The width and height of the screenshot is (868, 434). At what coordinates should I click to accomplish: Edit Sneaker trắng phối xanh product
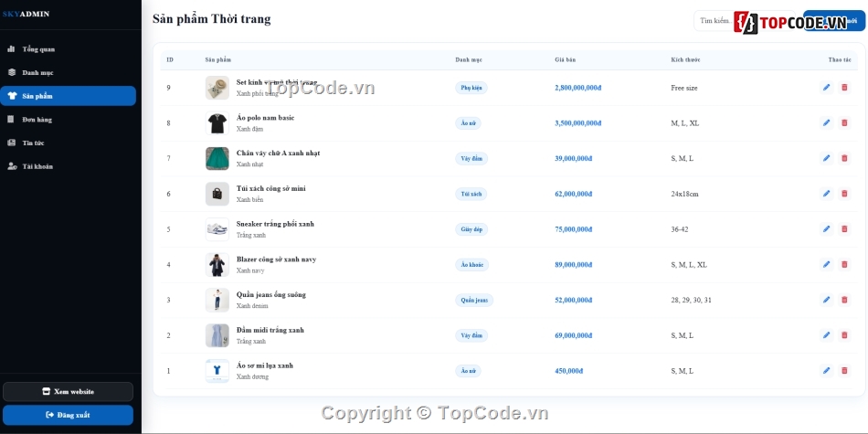click(826, 229)
